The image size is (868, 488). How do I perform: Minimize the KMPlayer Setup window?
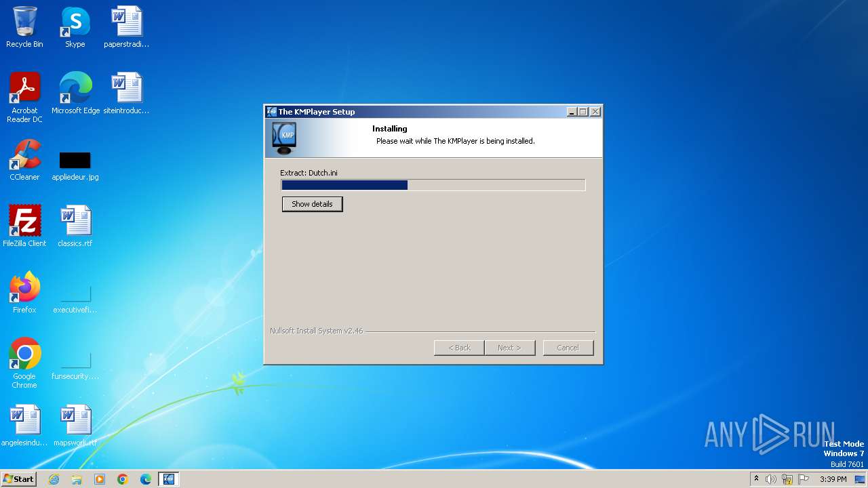pos(572,112)
